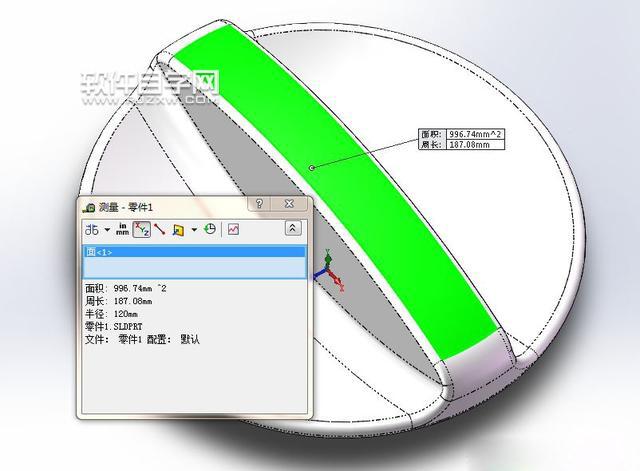Expand the Projected On dropdown arrow
The width and height of the screenshot is (640, 471).
[x=194, y=230]
